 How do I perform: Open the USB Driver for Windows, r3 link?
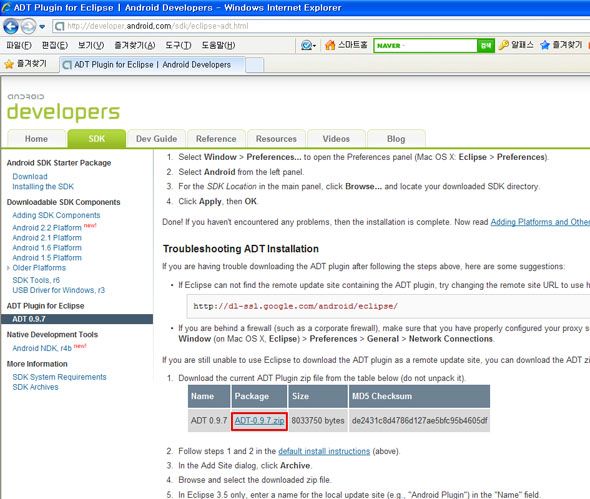click(x=58, y=290)
